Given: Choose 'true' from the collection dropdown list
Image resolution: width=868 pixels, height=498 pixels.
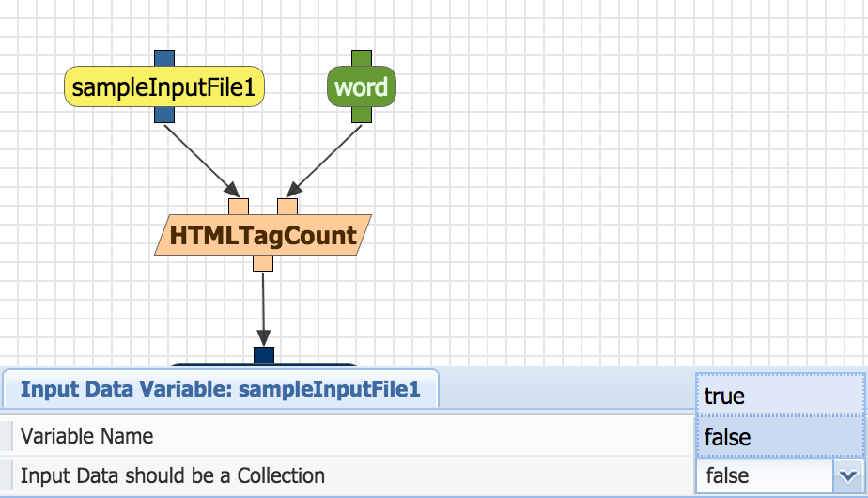Looking at the screenshot, I should tap(780, 396).
